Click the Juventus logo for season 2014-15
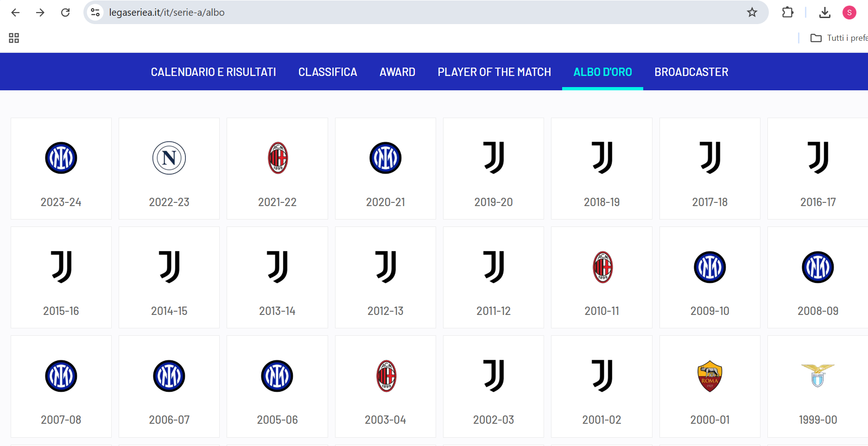 point(169,267)
